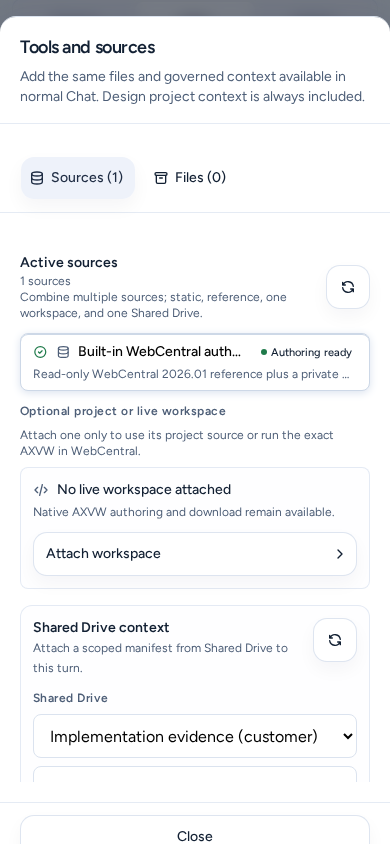Refresh the Shared Drive context
Viewport: 390px width, 844px height.
[335, 640]
